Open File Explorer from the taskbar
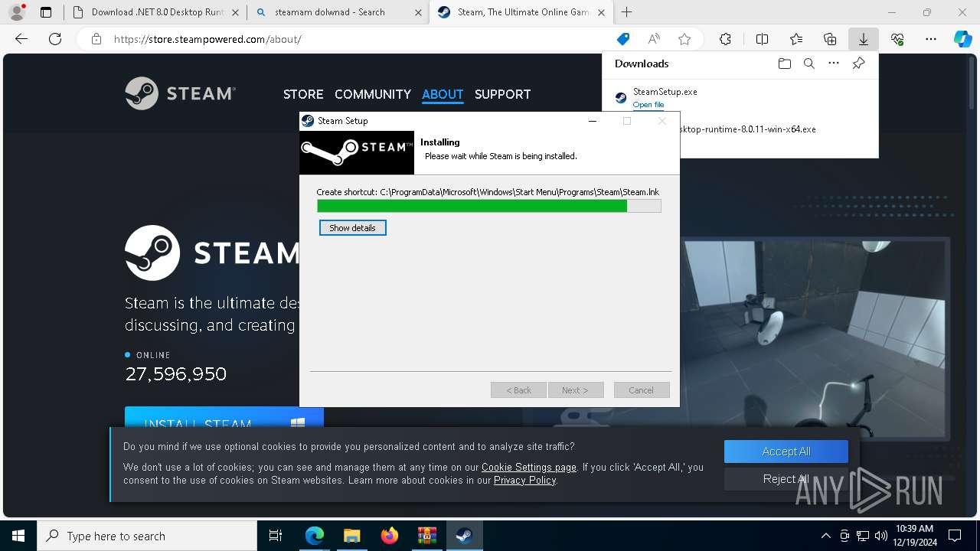 (352, 536)
